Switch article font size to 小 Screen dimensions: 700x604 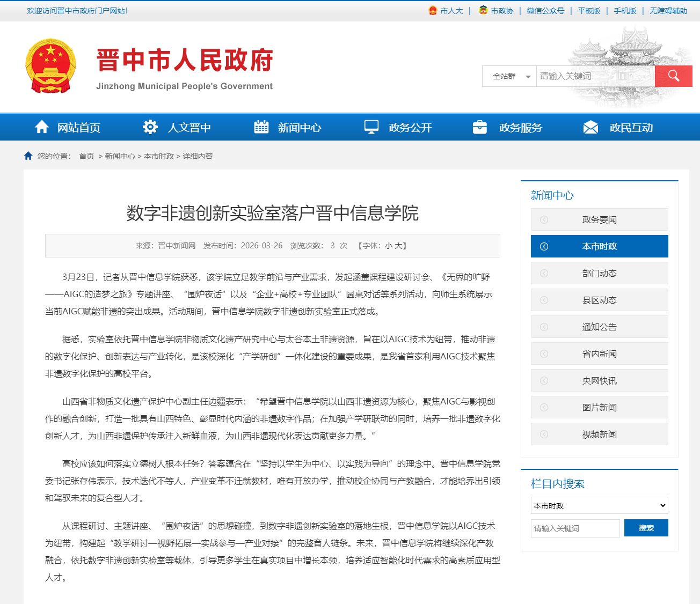click(388, 246)
